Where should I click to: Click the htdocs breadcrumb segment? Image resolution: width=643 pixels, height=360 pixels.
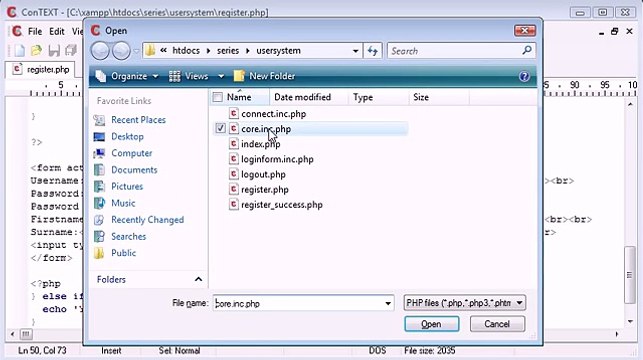tap(186, 51)
